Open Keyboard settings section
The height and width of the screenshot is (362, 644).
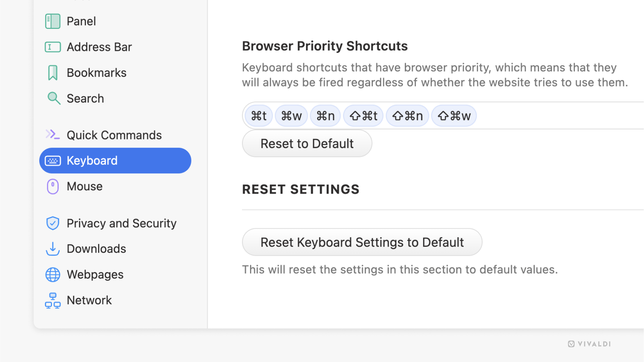point(115,161)
